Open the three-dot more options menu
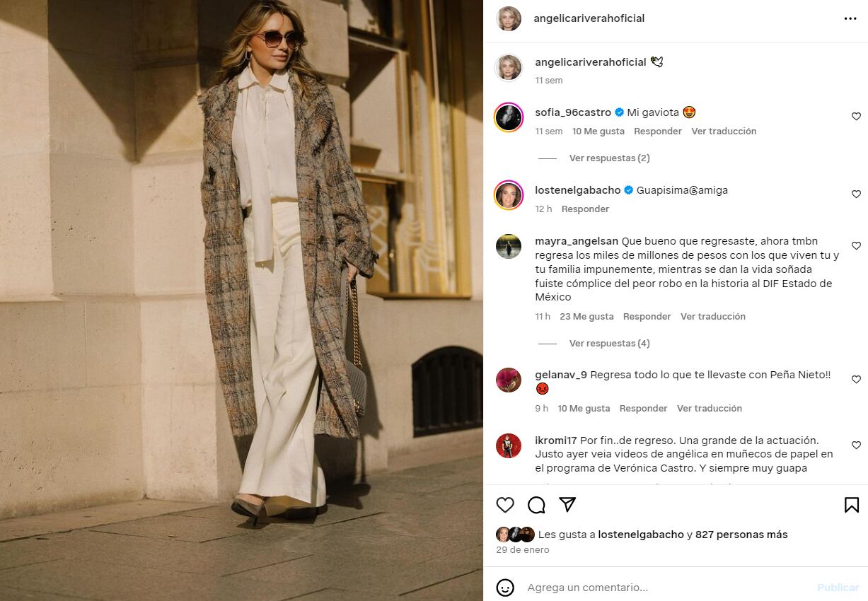 [x=850, y=19]
